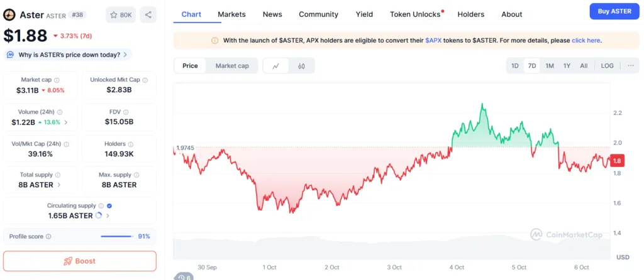Follow the 'click here' link in the notice
644x280 pixels.
(x=586, y=40)
